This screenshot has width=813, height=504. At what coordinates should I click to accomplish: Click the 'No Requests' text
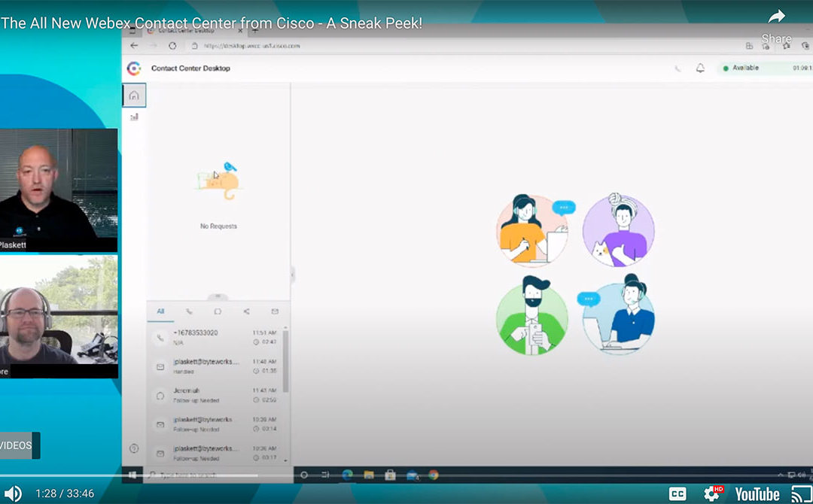point(218,226)
